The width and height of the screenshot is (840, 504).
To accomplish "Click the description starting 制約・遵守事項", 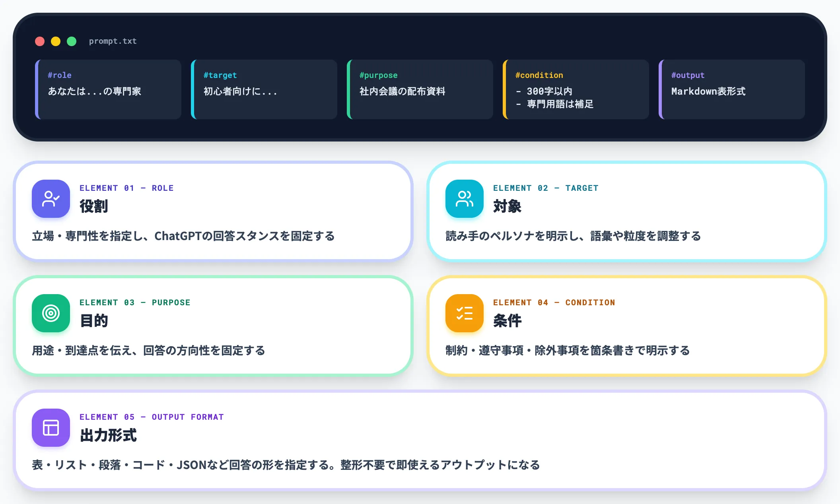I will (x=568, y=351).
